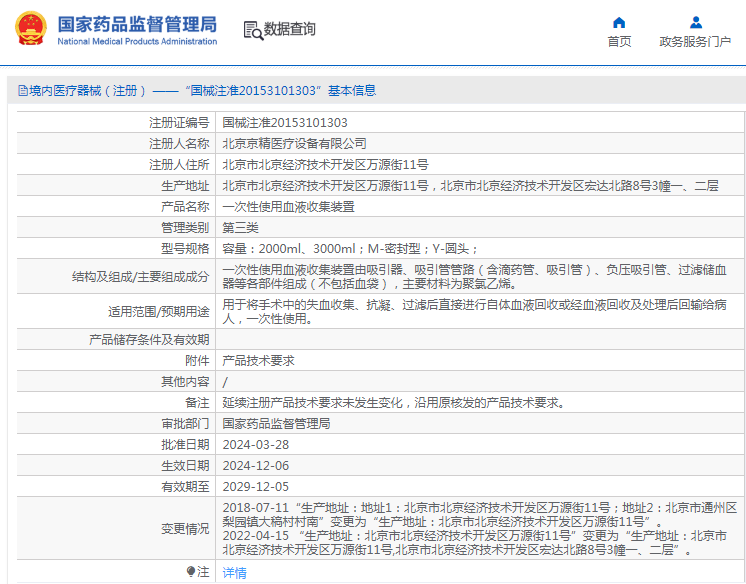Click the 有效期至 label
This screenshot has width=746, height=584.
185,486
